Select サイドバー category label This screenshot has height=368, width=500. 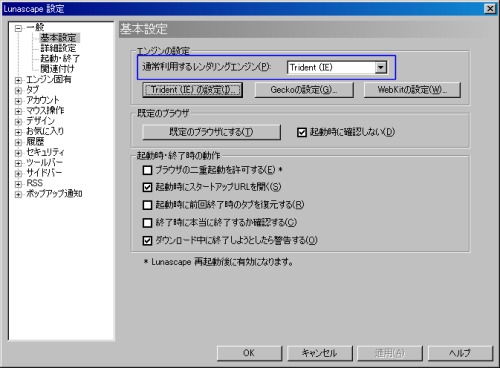coord(44,173)
